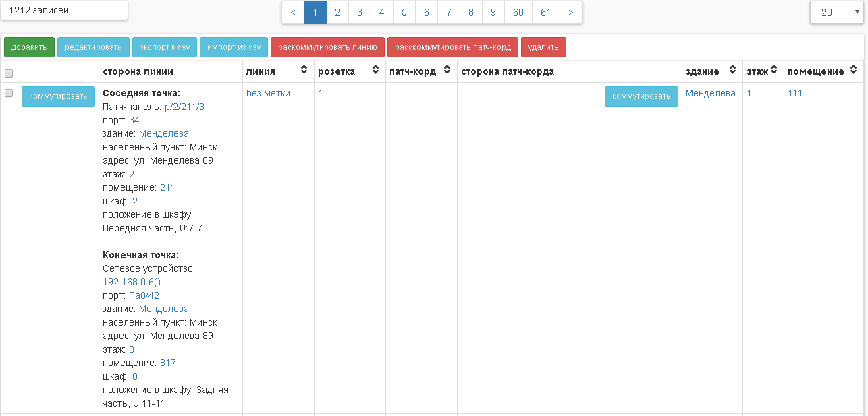Click the экспорт в csv button

tap(164, 47)
